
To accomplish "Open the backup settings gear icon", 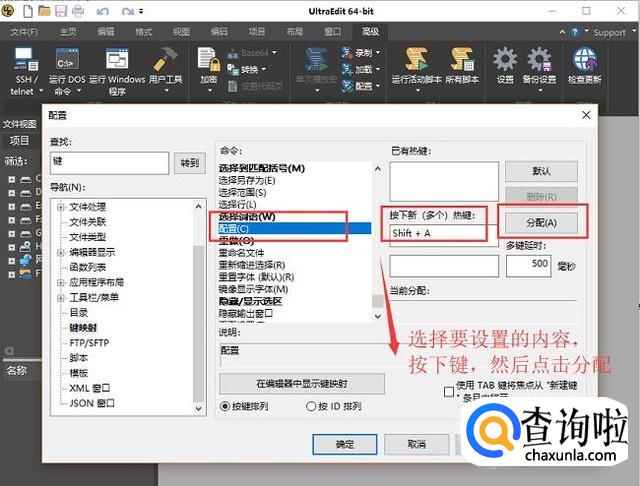I will click(x=539, y=60).
